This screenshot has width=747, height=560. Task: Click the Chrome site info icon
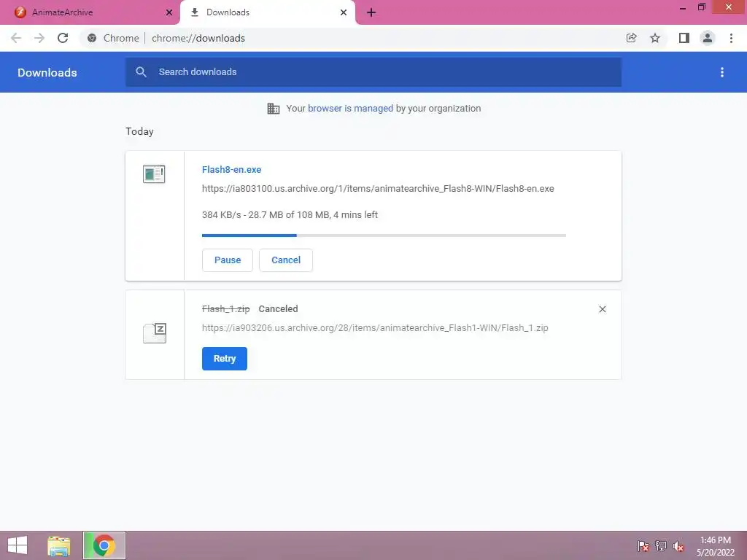(92, 38)
